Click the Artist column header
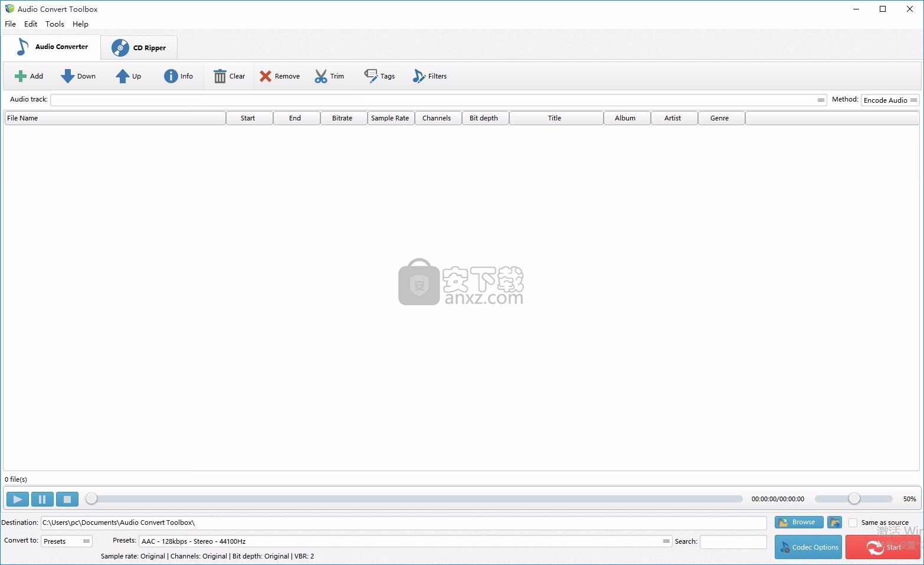This screenshot has width=924, height=565. coord(674,118)
